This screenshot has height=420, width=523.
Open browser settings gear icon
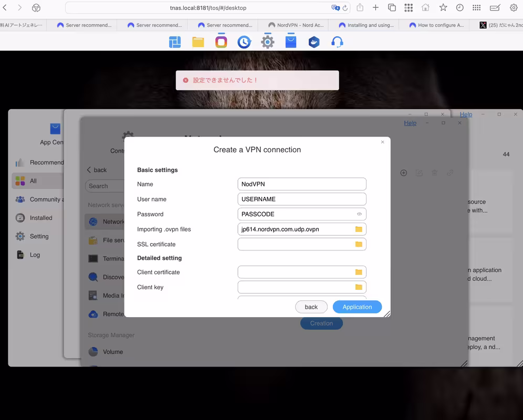coord(514,7)
